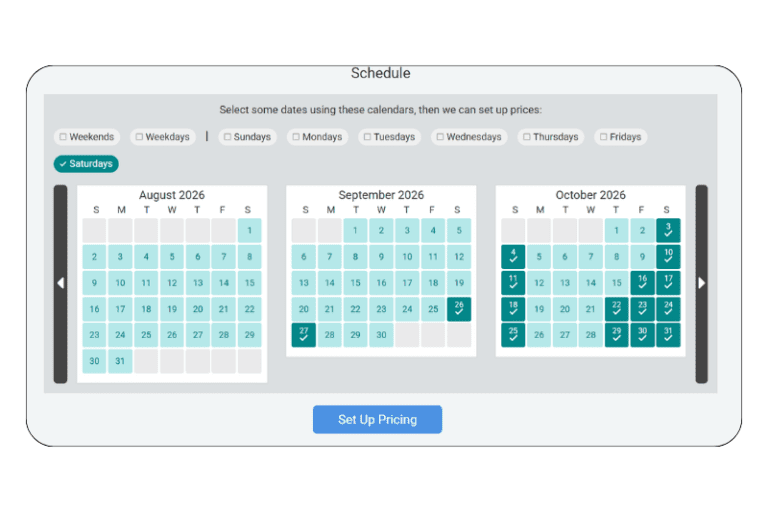Choose September 15 date cell
Viewport: 768px width, 512px height.
click(355, 283)
